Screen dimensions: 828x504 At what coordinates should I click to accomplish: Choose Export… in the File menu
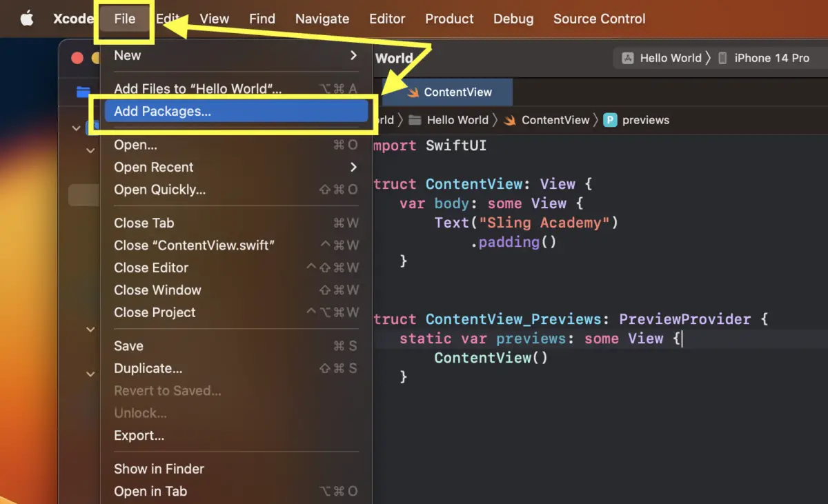(x=236, y=435)
